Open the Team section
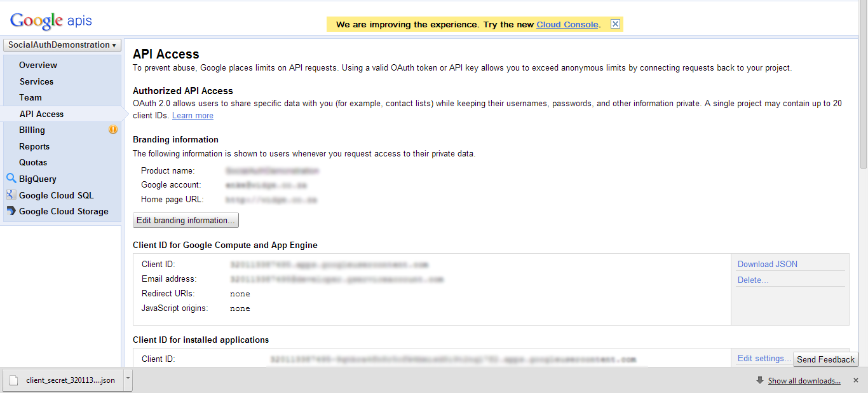This screenshot has width=868, height=393. pos(31,97)
